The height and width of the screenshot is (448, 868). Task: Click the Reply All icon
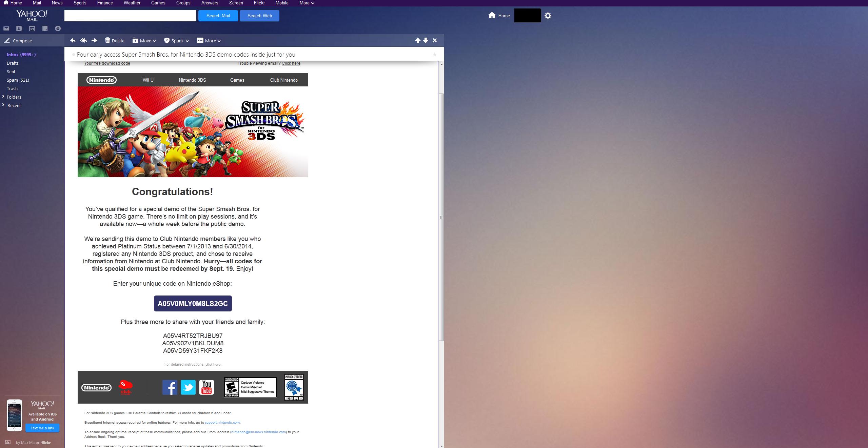click(83, 41)
